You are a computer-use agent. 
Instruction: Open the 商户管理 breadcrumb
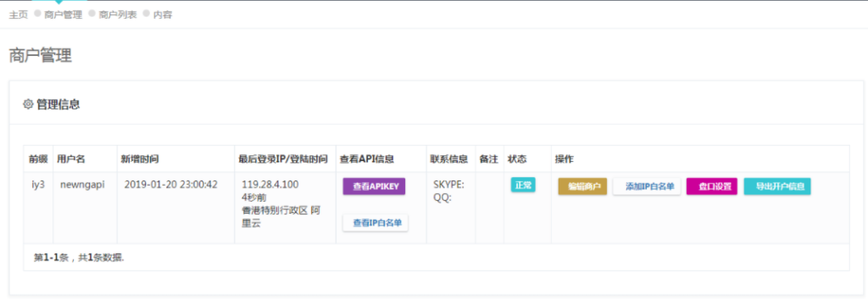pos(63,15)
